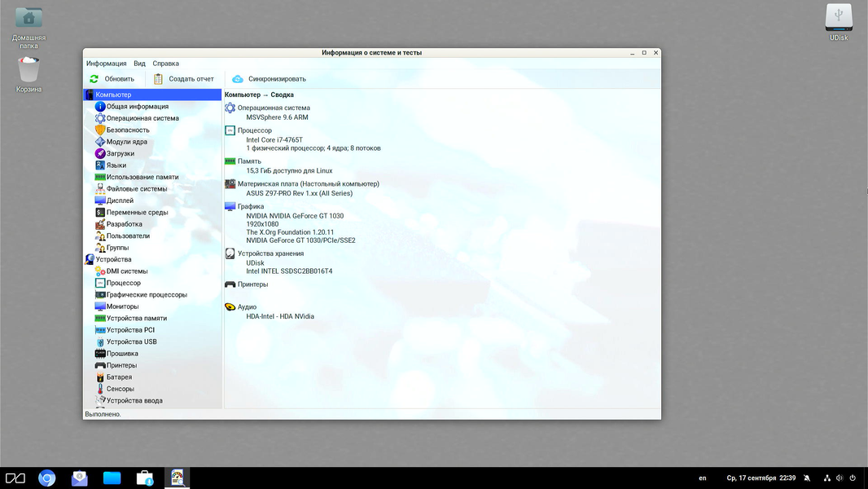Open clock showing Ср, 17 сентября 22:39
The width and height of the screenshot is (868, 489).
pyautogui.click(x=761, y=478)
